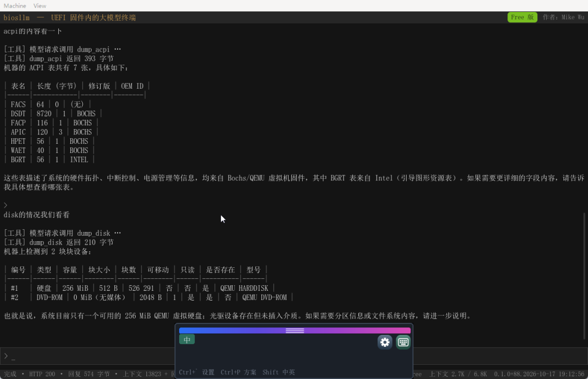588x379 pixels.
Task: Click the '#1' disk number cell
Action: click(x=14, y=288)
